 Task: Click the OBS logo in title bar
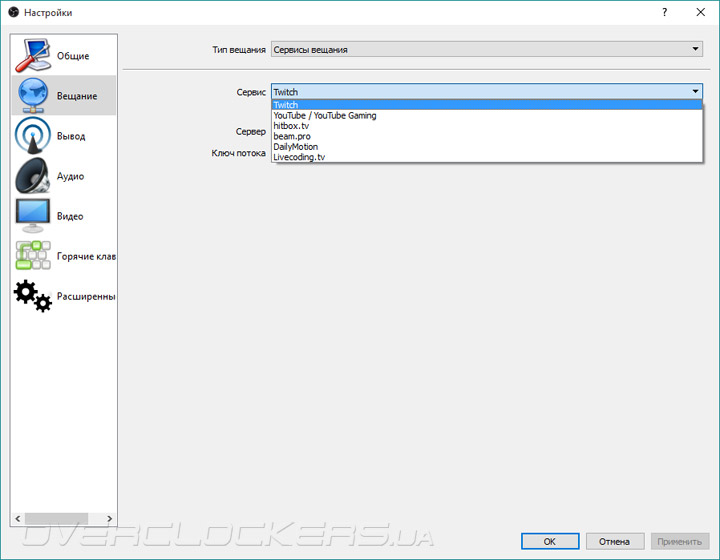[x=13, y=12]
